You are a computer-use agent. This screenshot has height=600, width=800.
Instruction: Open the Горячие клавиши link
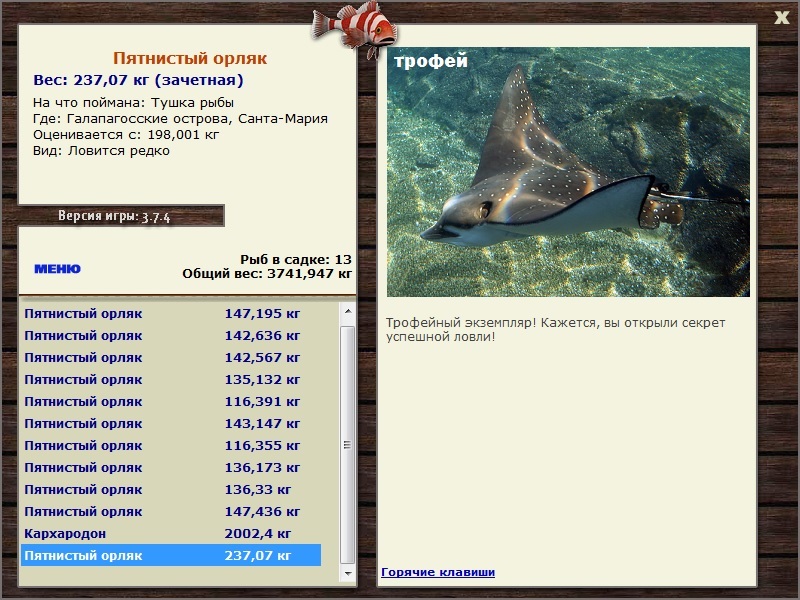pos(438,572)
